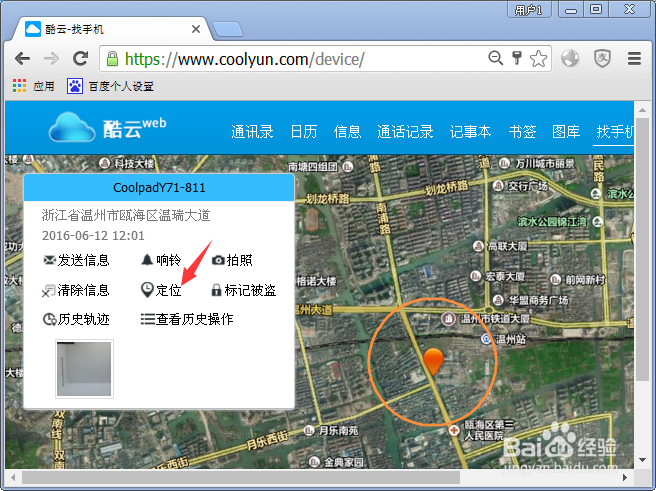Open the 日历 calendar tab
The image size is (656, 491).
304,132
